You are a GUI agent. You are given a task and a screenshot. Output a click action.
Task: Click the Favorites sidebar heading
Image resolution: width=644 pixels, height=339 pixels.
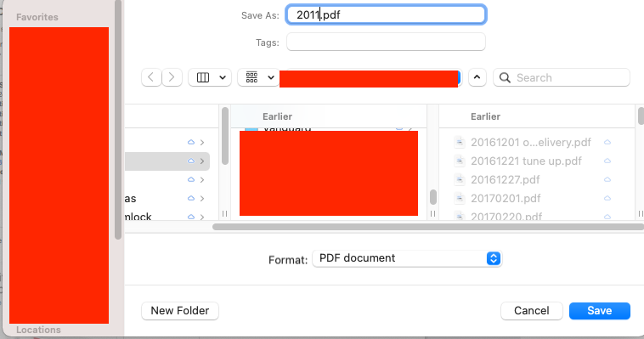37,17
